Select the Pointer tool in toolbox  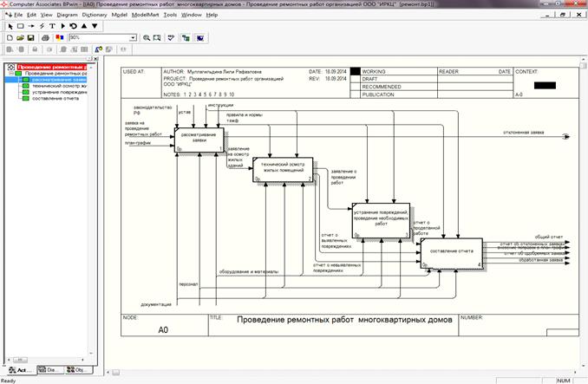click(x=9, y=26)
